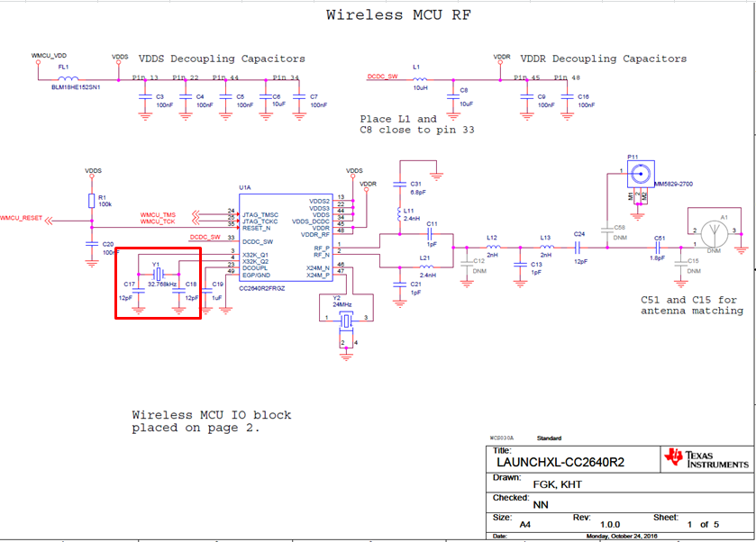This screenshot has height=542, width=756.
Task: Select the FL1 ferrite bead symbol
Action: click(68, 78)
